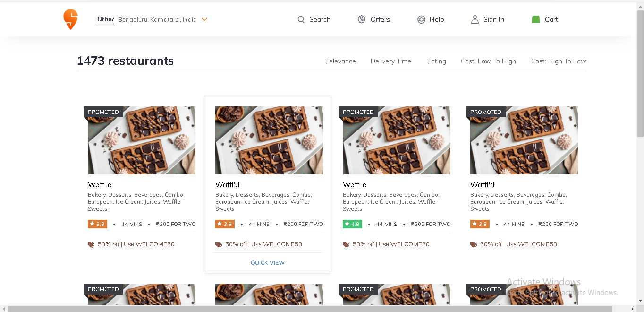Open the Cart bag icon
This screenshot has width=644, height=312.
[x=535, y=19]
